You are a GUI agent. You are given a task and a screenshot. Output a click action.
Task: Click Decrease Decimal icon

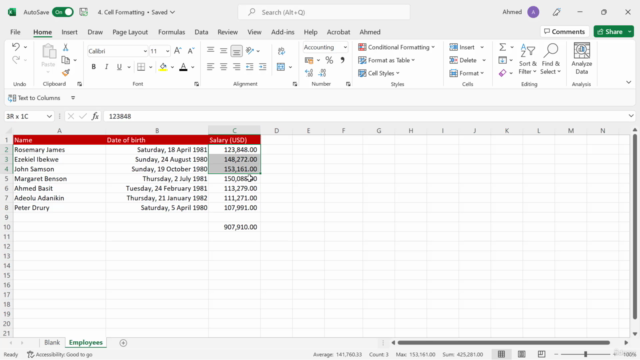point(322,73)
